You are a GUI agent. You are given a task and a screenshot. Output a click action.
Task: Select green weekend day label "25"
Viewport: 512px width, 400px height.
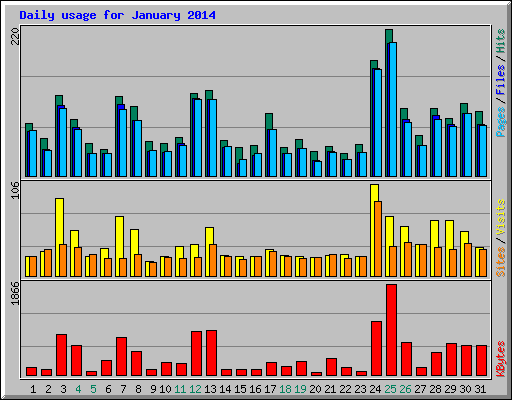390,389
